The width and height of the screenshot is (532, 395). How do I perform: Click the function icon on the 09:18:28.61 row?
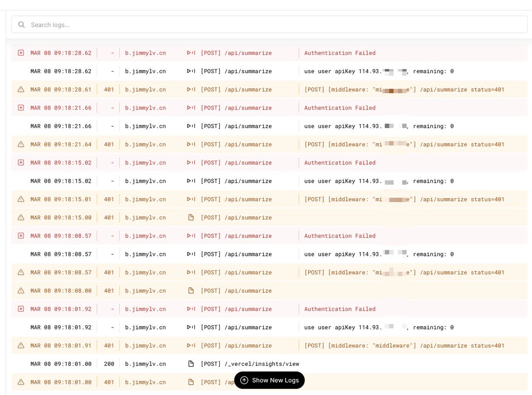pyautogui.click(x=191, y=90)
